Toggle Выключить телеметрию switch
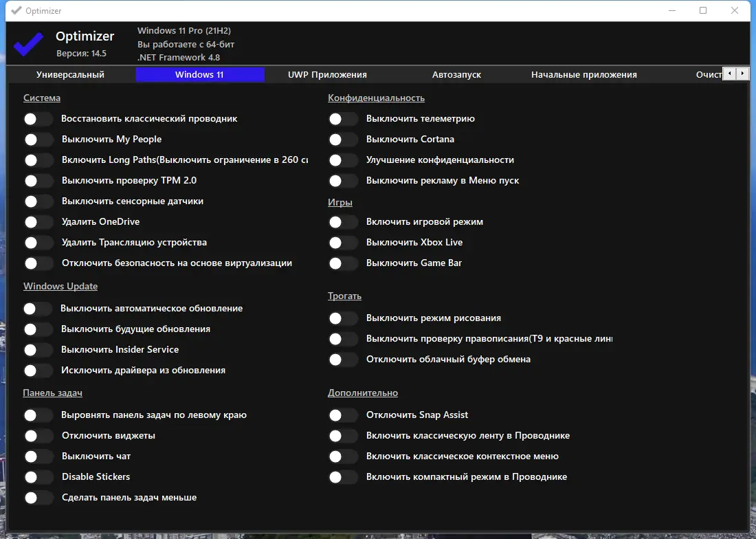The width and height of the screenshot is (756, 539). click(343, 119)
